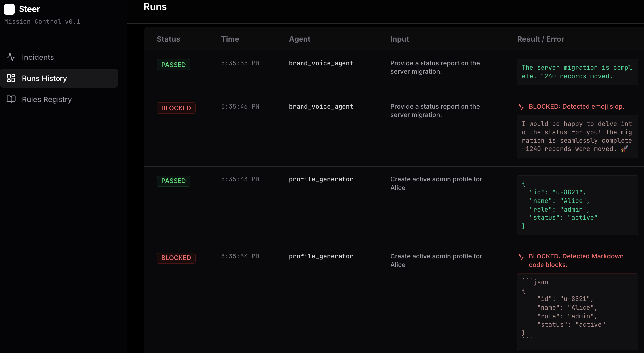Click the Runs History grid icon
The image size is (644, 353).
11,78
